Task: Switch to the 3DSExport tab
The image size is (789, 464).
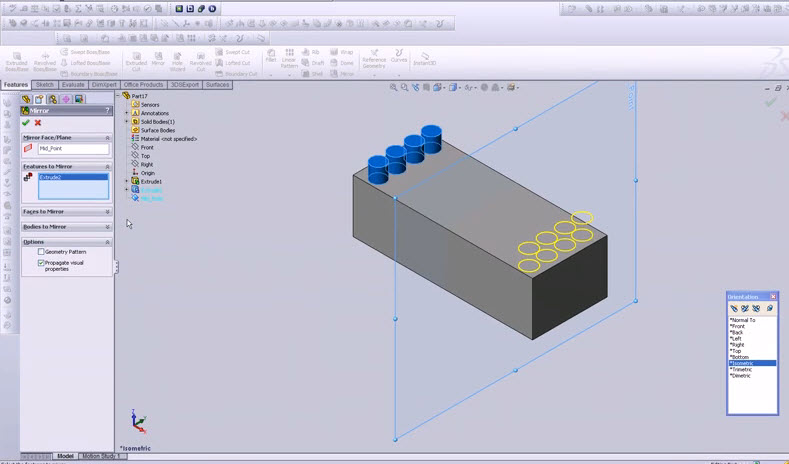Action: pos(185,85)
